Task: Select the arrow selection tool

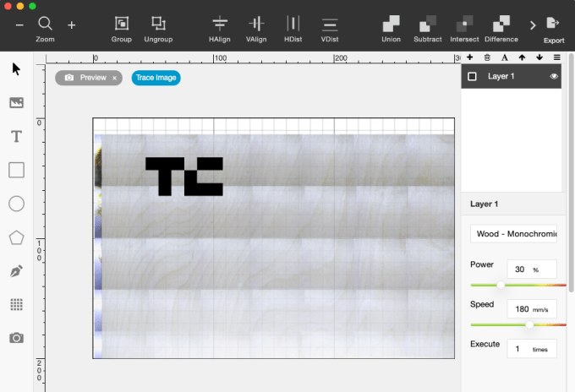Action: coord(16,69)
